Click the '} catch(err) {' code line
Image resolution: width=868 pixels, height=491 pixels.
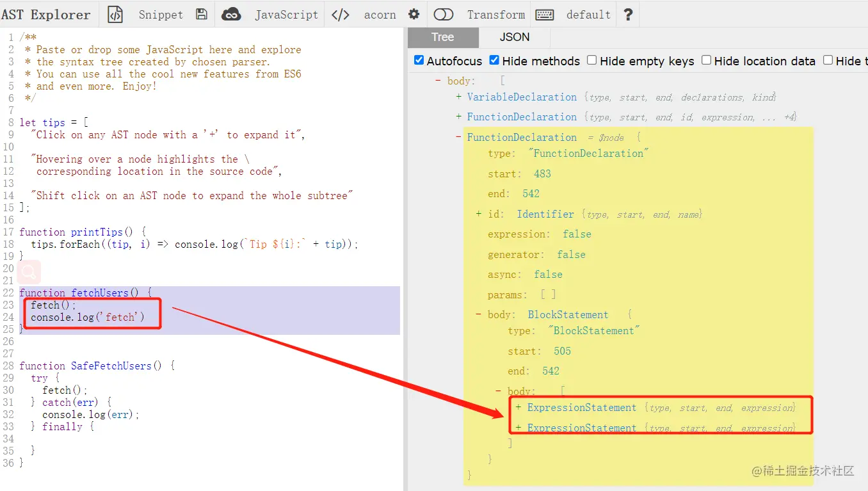(71, 402)
